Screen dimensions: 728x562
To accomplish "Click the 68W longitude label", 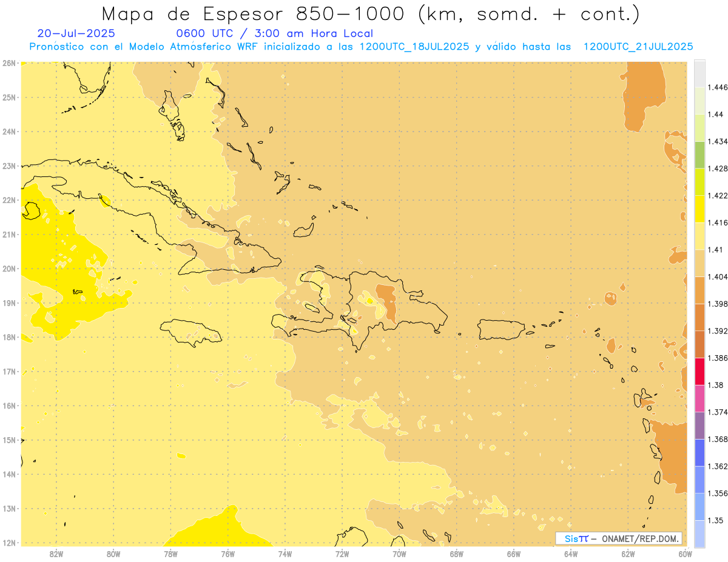I will (x=457, y=554).
